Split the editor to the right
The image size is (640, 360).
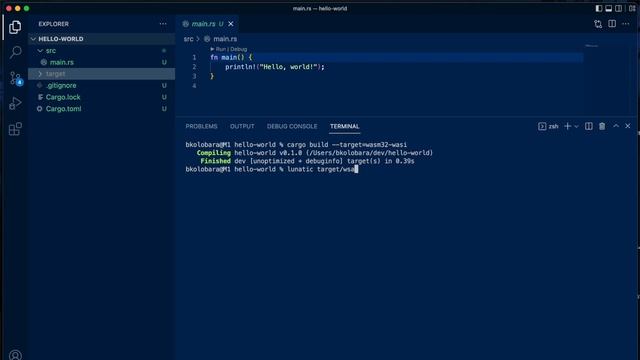click(x=612, y=24)
